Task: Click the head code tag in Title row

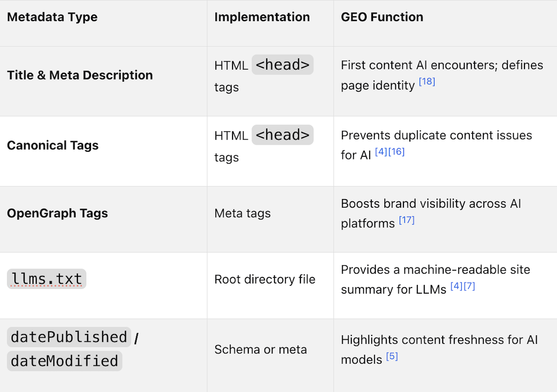Action: click(x=283, y=65)
